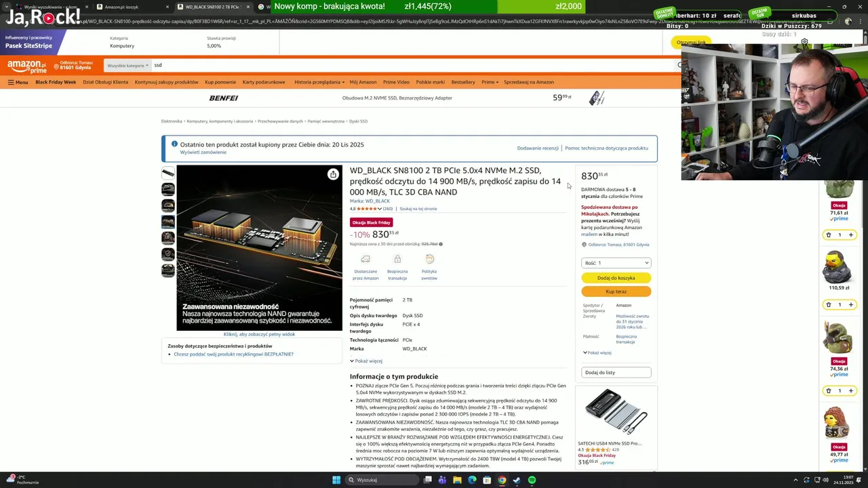Click the Windows taskbar Wyszukaj search box
Viewport: 868px width, 488px height.
tap(381, 480)
